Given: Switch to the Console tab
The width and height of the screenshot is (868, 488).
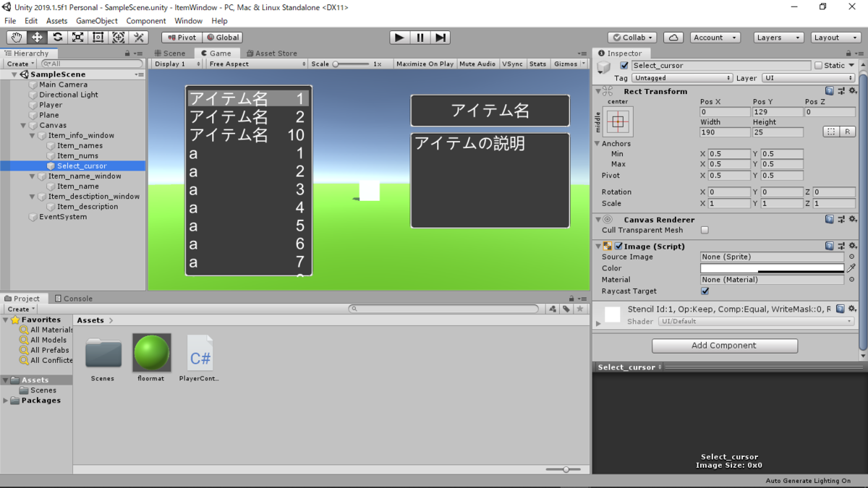Looking at the screenshot, I should pyautogui.click(x=73, y=298).
